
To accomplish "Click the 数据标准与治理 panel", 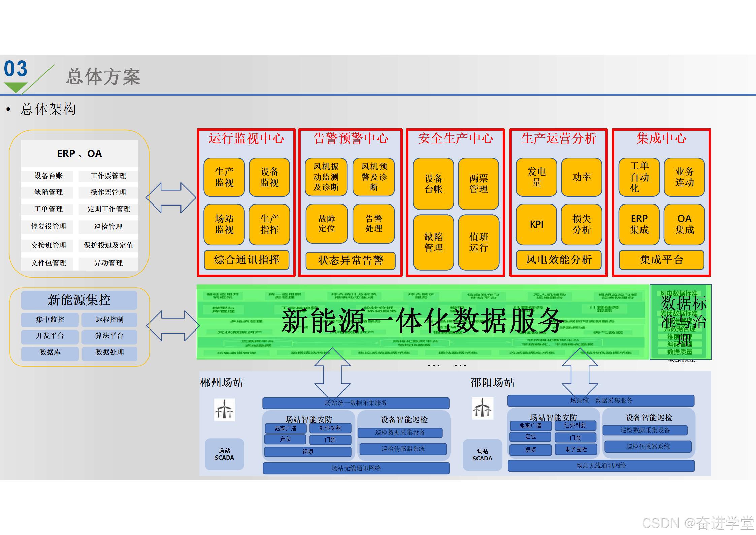I will coord(681,322).
